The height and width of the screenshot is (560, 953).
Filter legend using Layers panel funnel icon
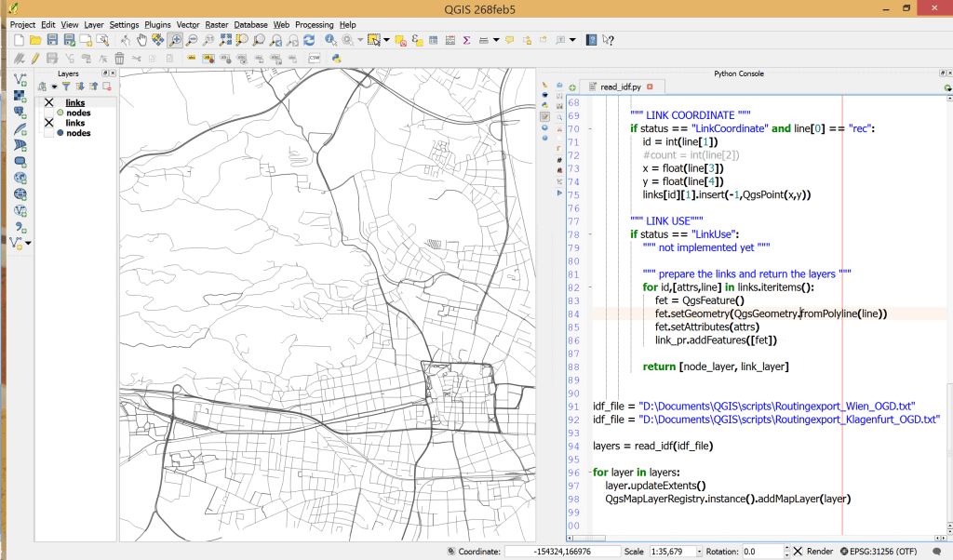coord(66,87)
